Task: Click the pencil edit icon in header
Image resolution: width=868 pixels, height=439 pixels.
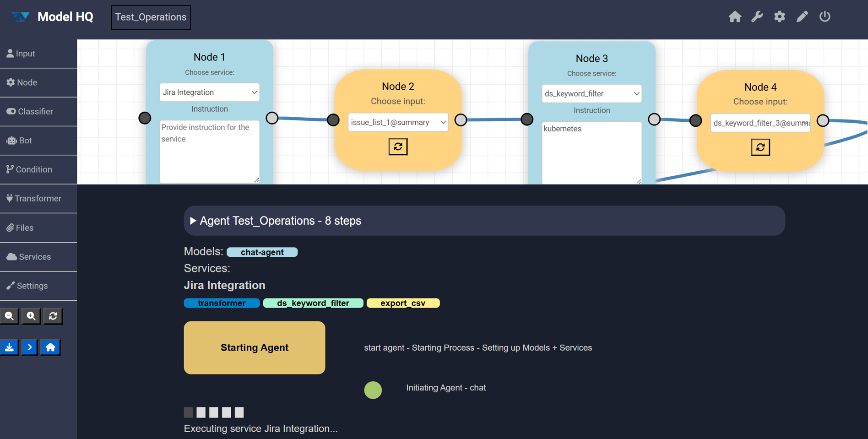Action: 802,17
